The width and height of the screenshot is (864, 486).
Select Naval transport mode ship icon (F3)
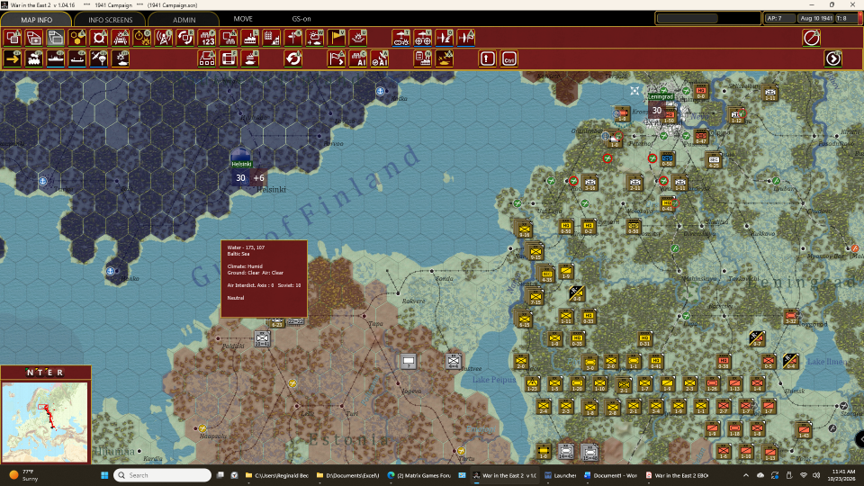coord(56,58)
